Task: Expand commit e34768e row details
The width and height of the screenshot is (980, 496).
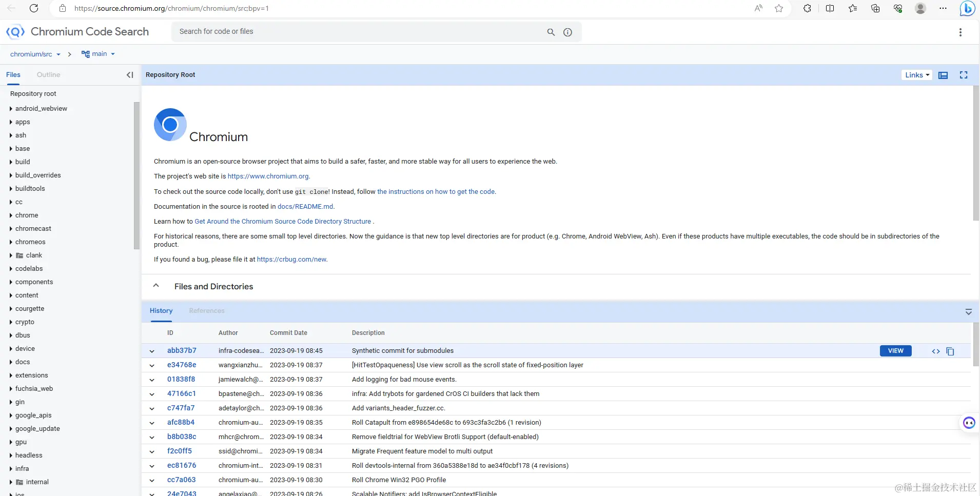Action: [x=152, y=366]
